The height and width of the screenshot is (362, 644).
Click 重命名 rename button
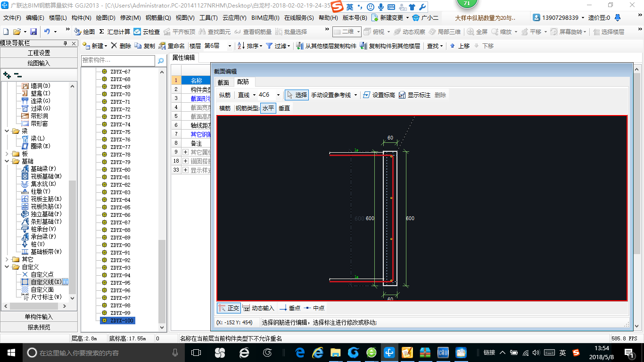coord(172,46)
